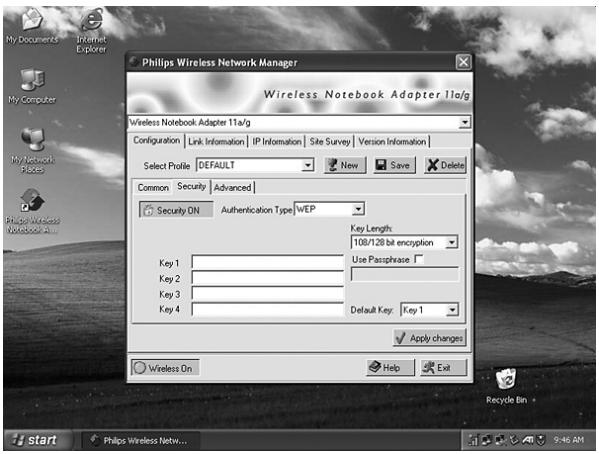This screenshot has height=454, width=599.
Task: Open the Key Length dropdown
Action: pyautogui.click(x=452, y=242)
